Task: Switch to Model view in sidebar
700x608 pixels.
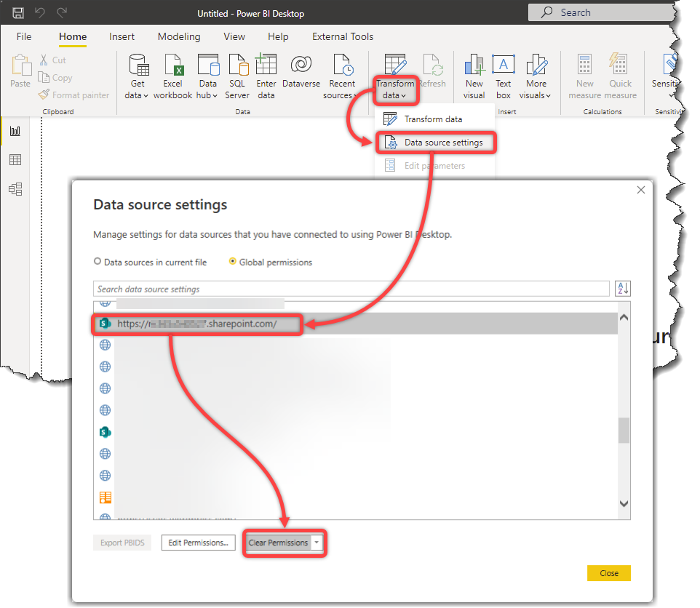Action: [15, 189]
